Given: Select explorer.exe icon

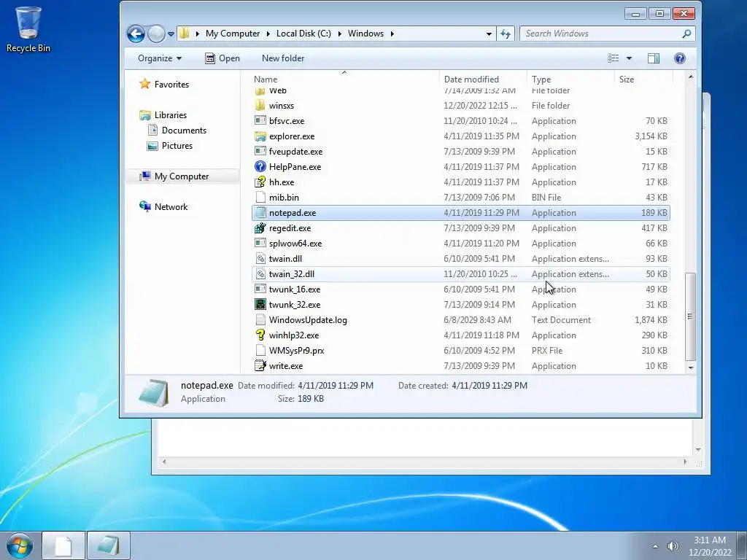Looking at the screenshot, I should click(260, 136).
